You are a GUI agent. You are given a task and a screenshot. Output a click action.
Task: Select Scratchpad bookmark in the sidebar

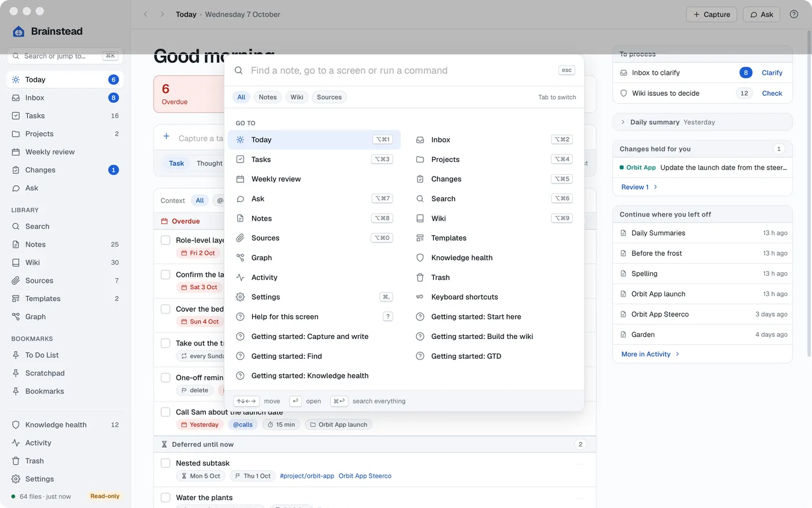pyautogui.click(x=65, y=373)
